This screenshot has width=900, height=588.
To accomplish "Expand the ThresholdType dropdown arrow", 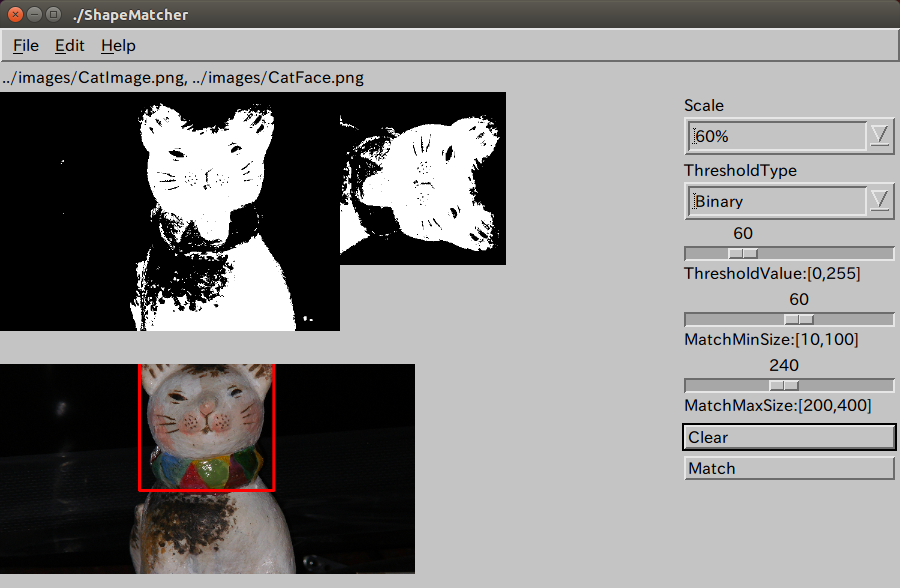I will [879, 201].
